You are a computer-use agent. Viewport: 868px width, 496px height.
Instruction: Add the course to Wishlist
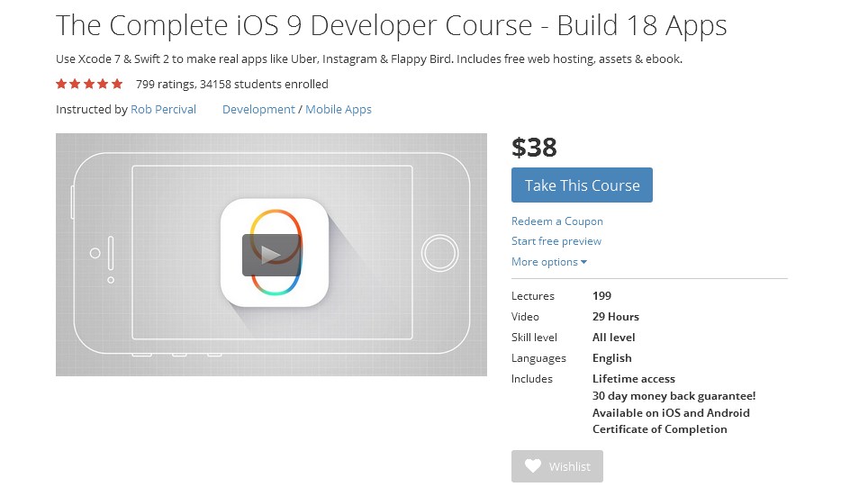point(556,466)
